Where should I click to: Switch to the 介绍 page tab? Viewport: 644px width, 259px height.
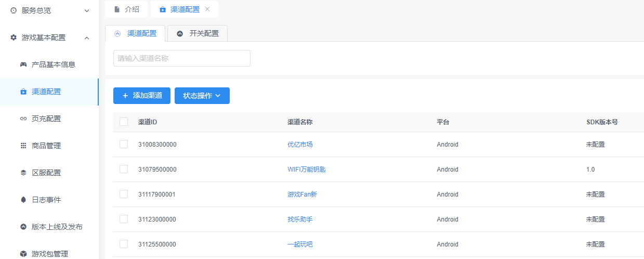pos(126,9)
